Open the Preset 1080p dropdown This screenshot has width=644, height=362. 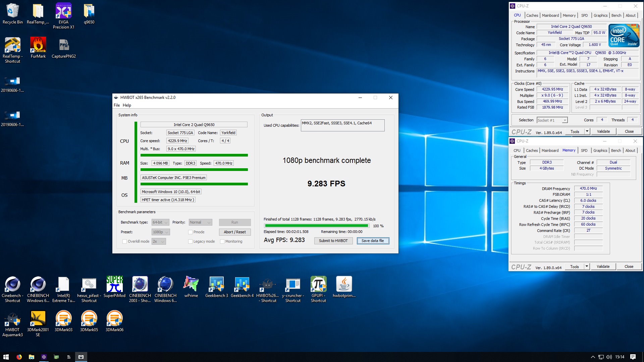click(x=161, y=232)
